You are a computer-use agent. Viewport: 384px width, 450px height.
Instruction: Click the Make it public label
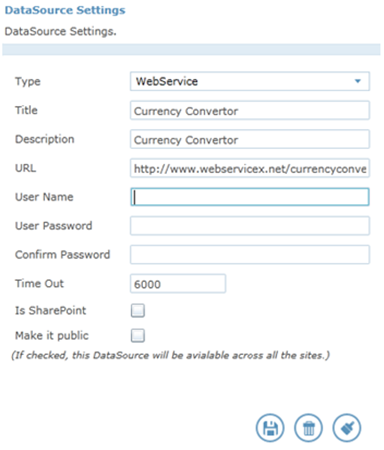coord(52,335)
